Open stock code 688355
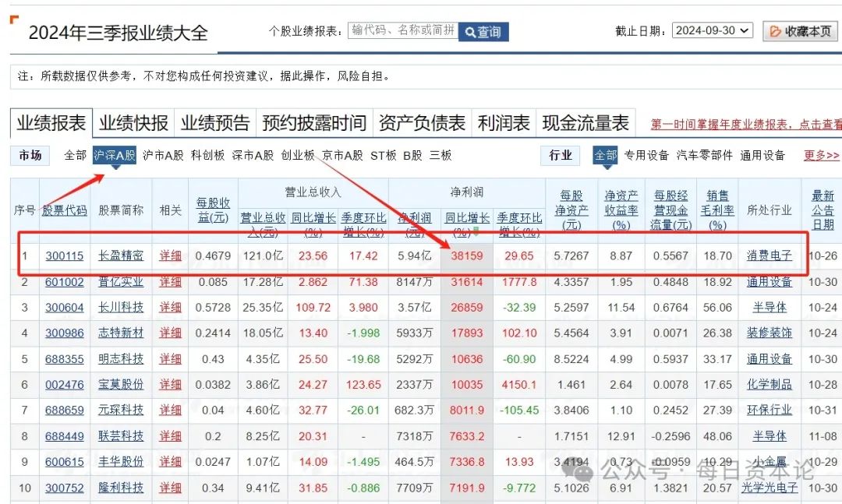Image resolution: width=842 pixels, height=504 pixels. (x=65, y=359)
